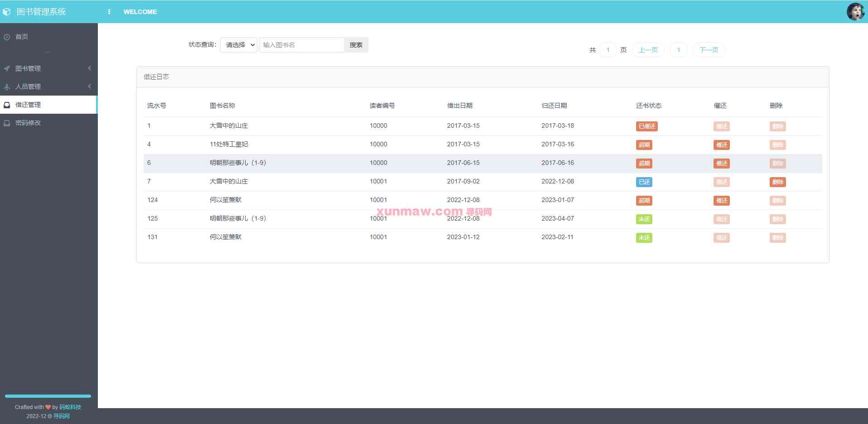Click the 图书管理 rocket icon
Image resolution: width=868 pixels, height=424 pixels.
coord(7,69)
